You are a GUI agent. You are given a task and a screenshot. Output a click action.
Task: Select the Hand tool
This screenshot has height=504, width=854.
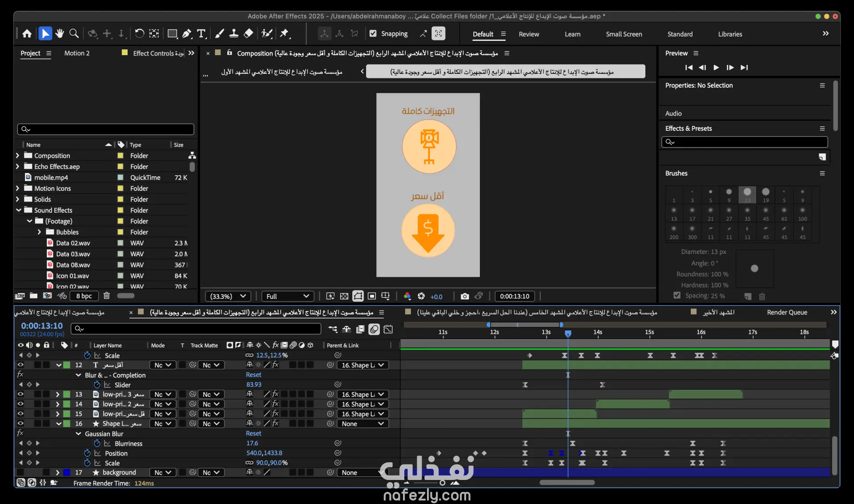coord(60,34)
